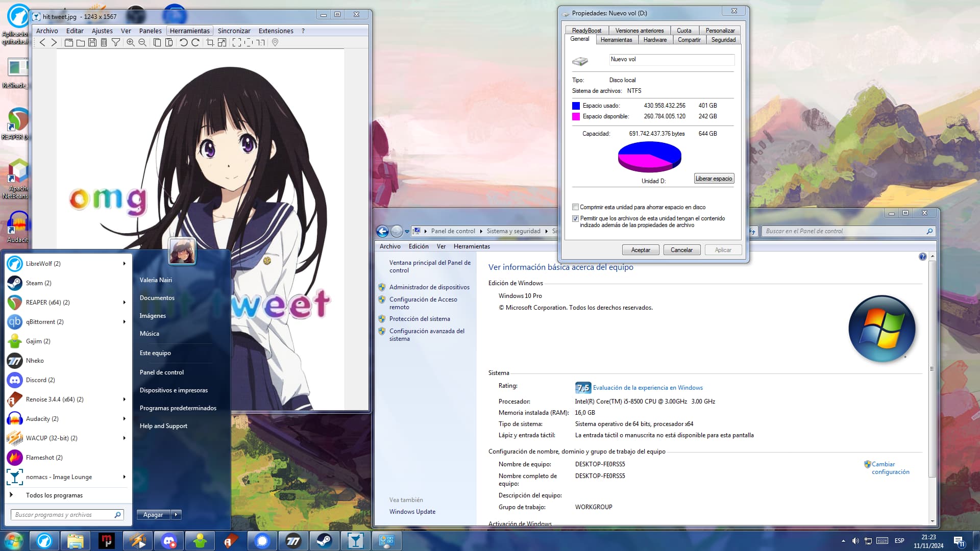Zoom in with the magnifier plus icon
This screenshot has width=980, height=551.
coord(131,42)
